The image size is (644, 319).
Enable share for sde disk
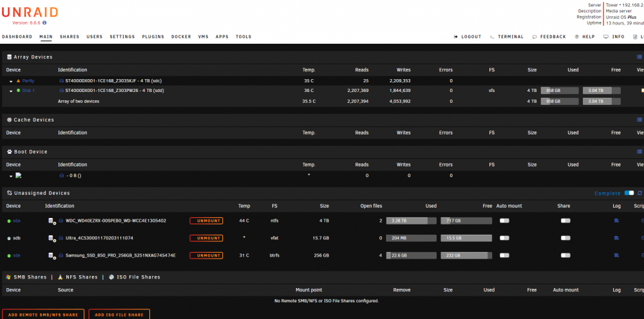(565, 255)
